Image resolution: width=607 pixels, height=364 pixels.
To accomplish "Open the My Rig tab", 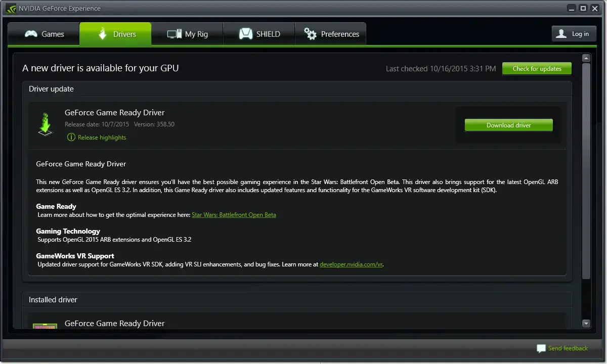I will 187,34.
